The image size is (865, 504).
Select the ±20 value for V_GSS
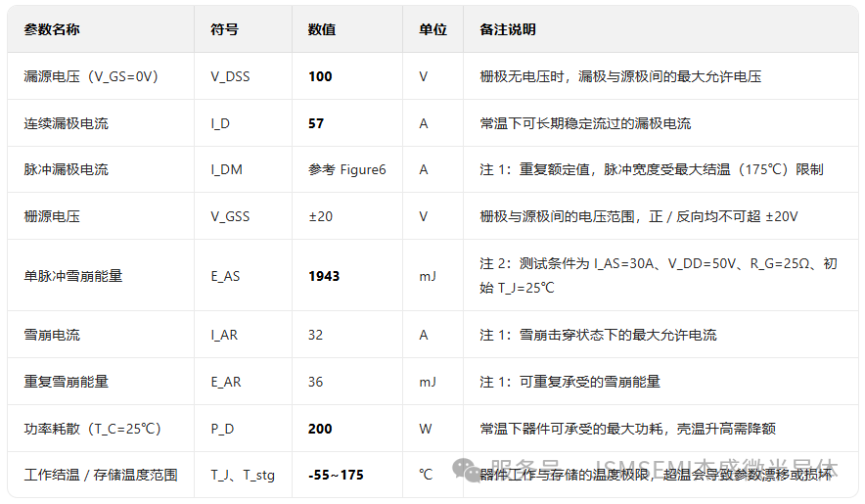click(x=320, y=216)
